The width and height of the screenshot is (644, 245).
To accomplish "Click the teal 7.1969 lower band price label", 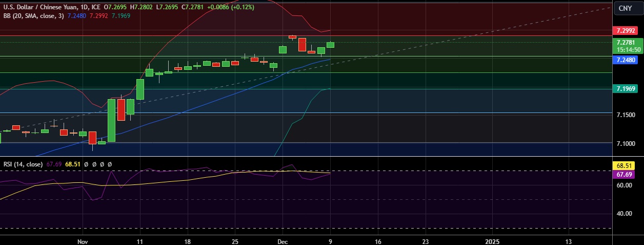I will tap(626, 89).
